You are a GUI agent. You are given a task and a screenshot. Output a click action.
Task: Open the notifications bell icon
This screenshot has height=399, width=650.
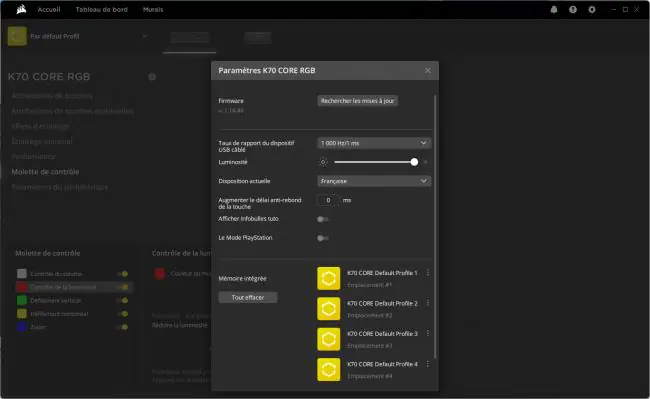point(554,10)
